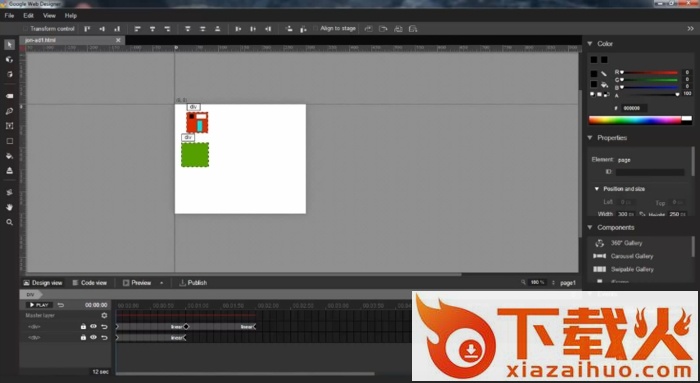Click the zoom magnifier icon near 100%

[523, 283]
